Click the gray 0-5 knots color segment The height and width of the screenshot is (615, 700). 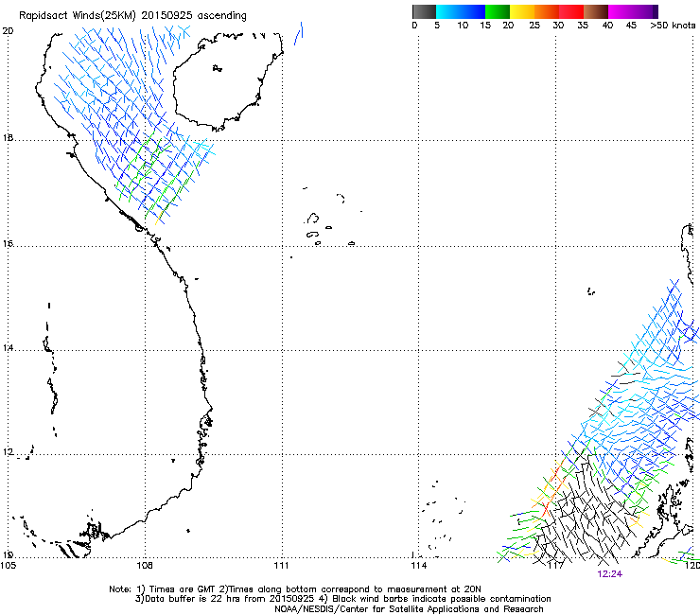coord(424,11)
